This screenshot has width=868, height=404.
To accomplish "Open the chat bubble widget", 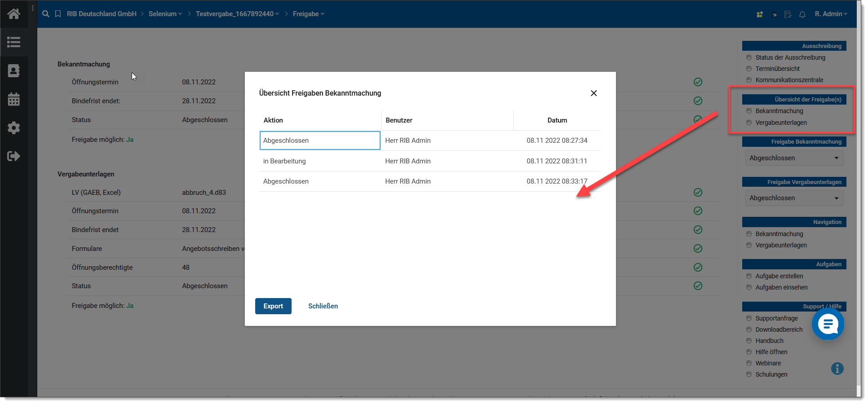I will tap(828, 324).
